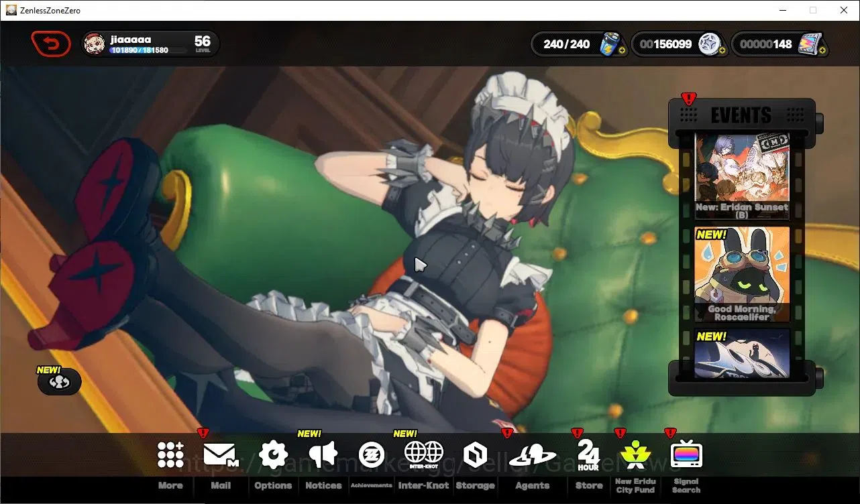Viewport: 860px width, 504px height.
Task: Add battery charge with plus button
Action: pyautogui.click(x=623, y=50)
